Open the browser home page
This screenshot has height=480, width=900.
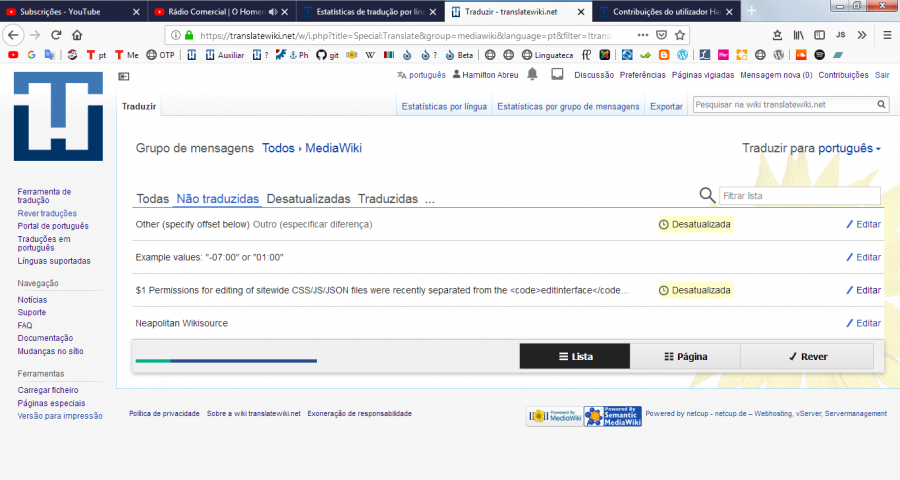coord(77,35)
